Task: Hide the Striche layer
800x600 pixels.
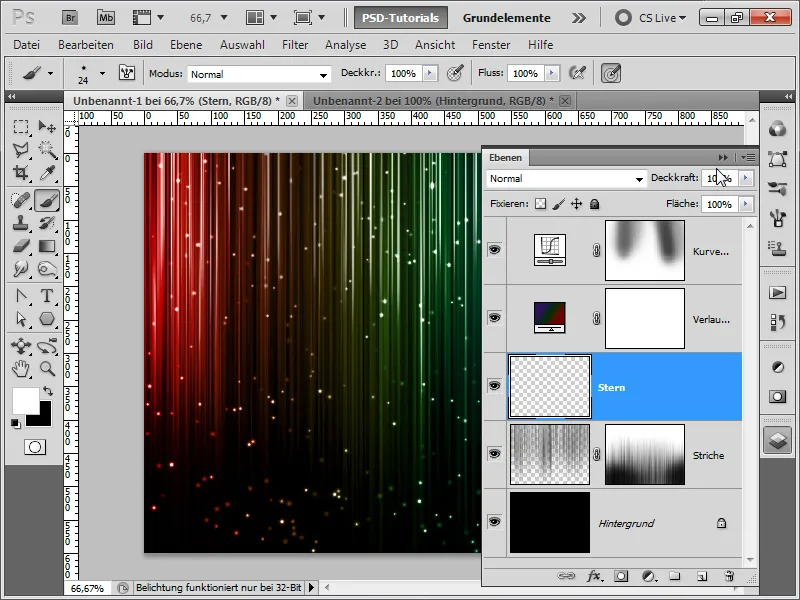Action: click(494, 454)
